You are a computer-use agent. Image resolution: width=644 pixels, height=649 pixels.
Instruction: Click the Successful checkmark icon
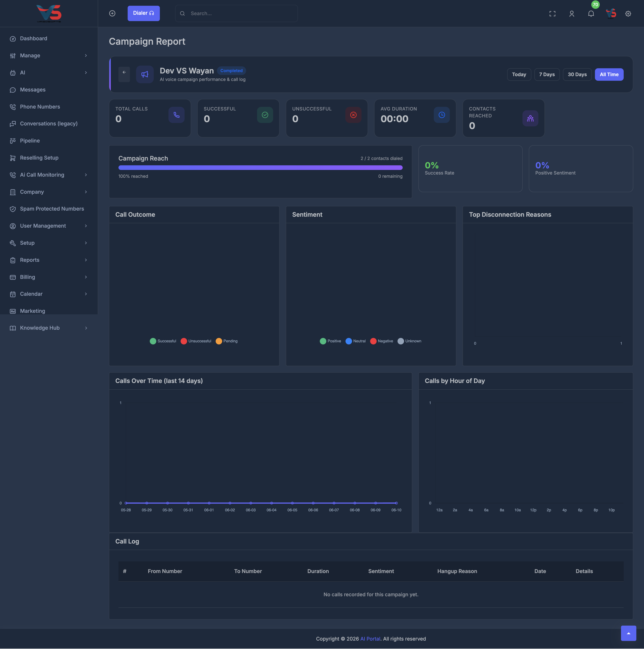[265, 115]
